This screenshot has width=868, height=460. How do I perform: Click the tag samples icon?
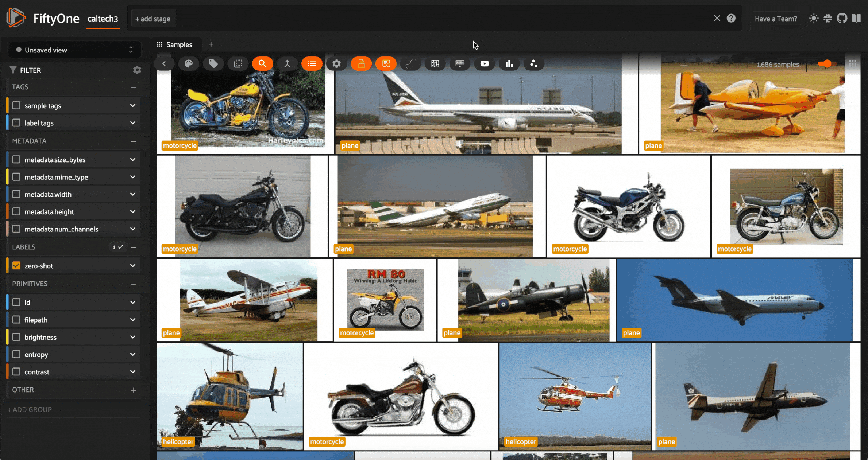(213, 64)
